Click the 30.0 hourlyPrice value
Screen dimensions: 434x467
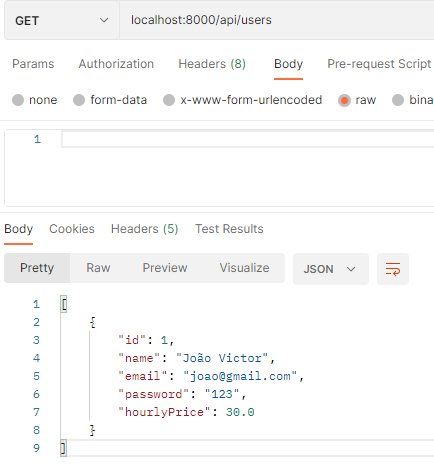click(240, 412)
